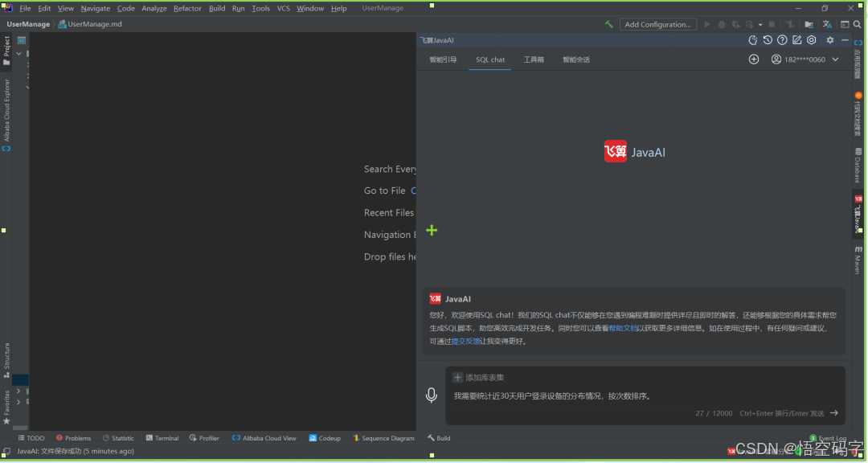Click the Stop square icon in toolbar
868x463 pixels.
[772, 24]
